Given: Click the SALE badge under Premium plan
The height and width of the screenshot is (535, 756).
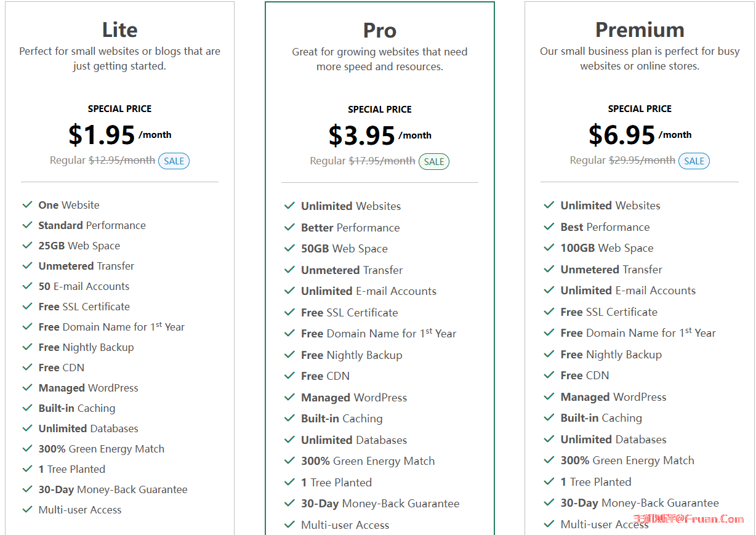Looking at the screenshot, I should point(694,161).
